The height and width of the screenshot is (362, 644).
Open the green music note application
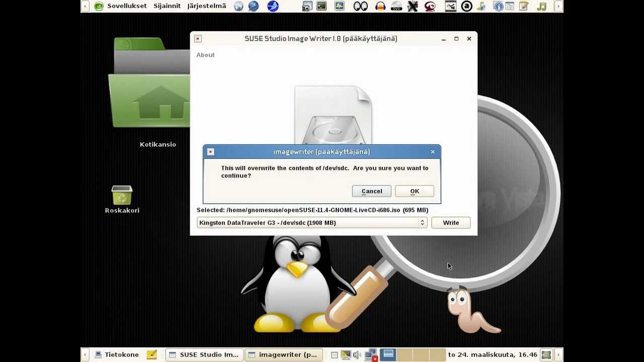tap(482, 6)
